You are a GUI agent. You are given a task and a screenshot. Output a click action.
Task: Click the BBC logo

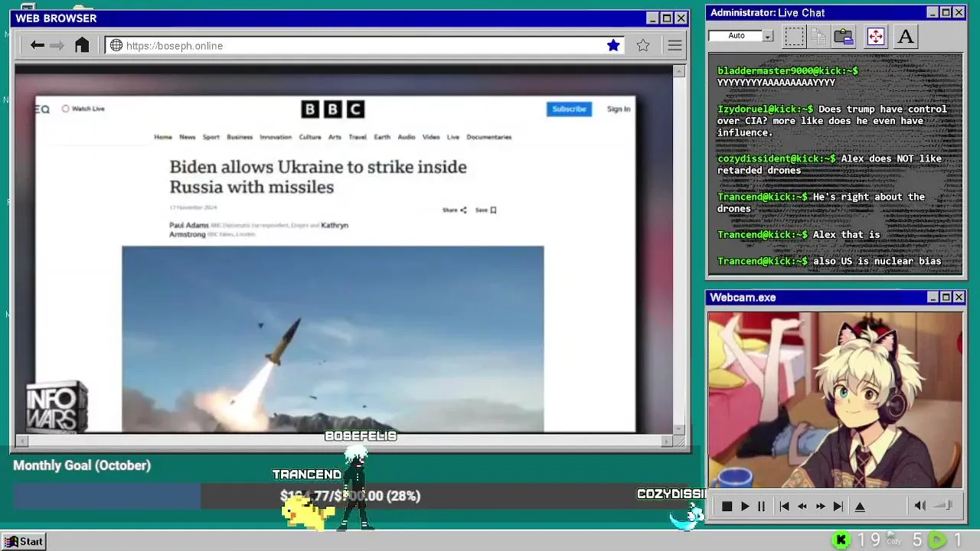pyautogui.click(x=332, y=109)
